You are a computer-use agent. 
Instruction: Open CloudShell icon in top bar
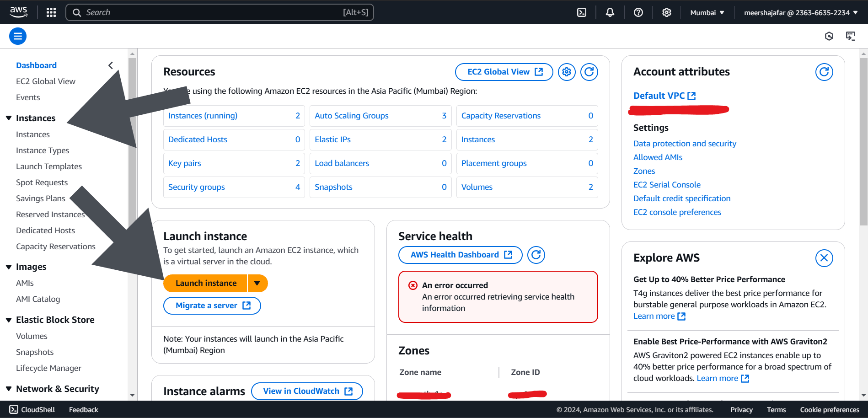[582, 12]
